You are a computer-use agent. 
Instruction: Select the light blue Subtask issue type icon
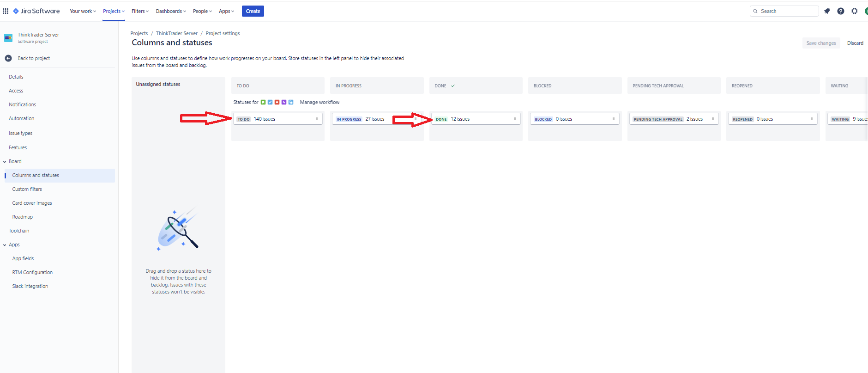click(x=291, y=102)
